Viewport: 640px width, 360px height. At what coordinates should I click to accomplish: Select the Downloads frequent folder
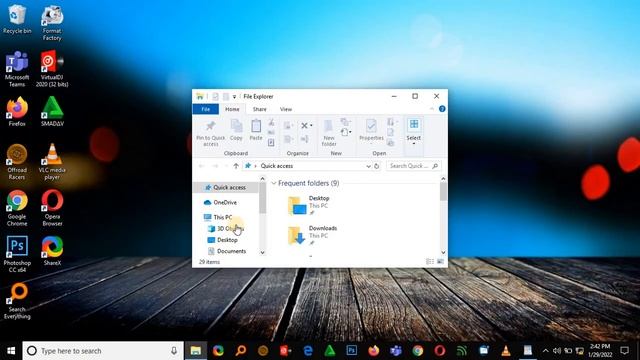coord(313,236)
